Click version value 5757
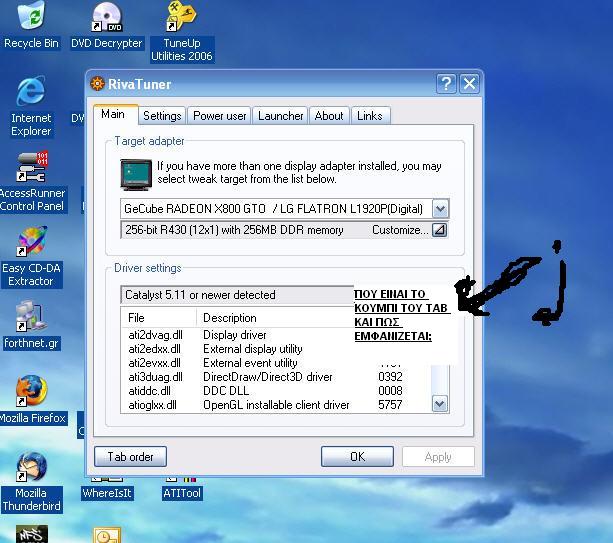The image size is (613, 543). [x=390, y=405]
